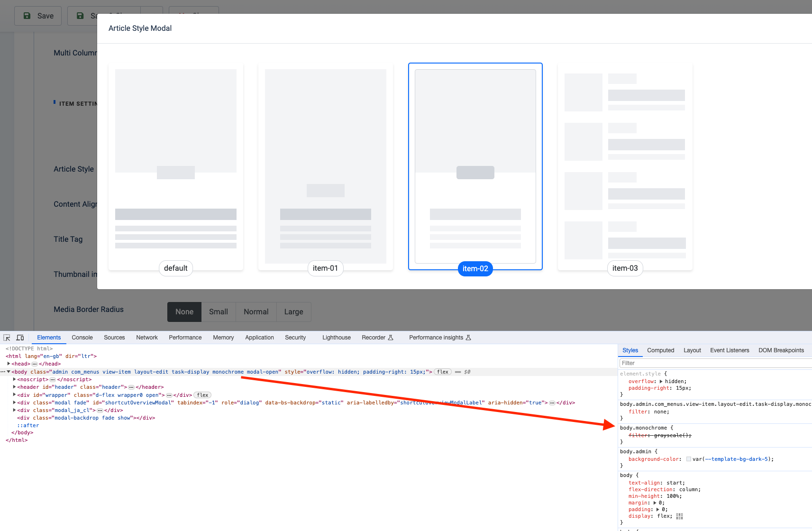Set Media Border Radius to Small

tap(219, 312)
